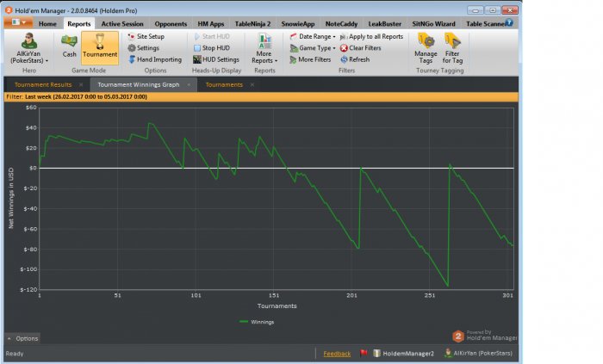This screenshot has width=603, height=364.
Task: Select the Cash game mode icon
Action: (x=70, y=46)
